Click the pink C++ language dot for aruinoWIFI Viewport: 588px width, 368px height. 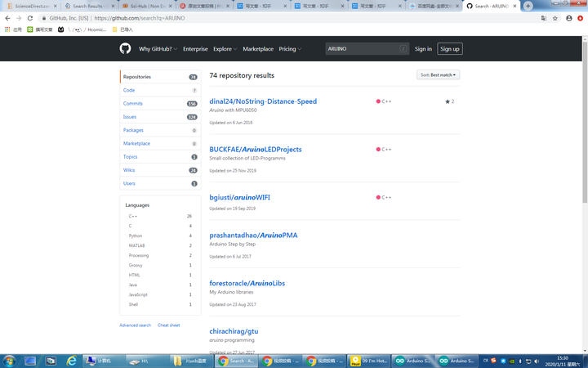point(378,198)
